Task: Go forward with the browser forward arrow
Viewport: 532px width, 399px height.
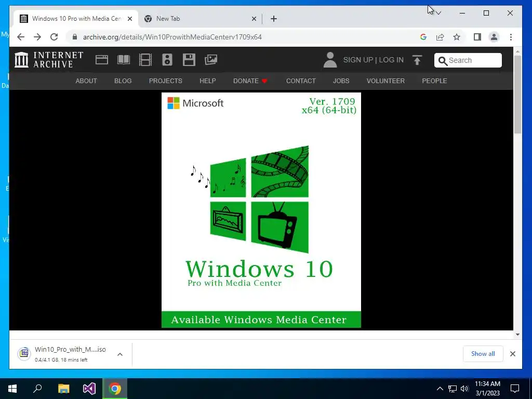Action: [37, 37]
